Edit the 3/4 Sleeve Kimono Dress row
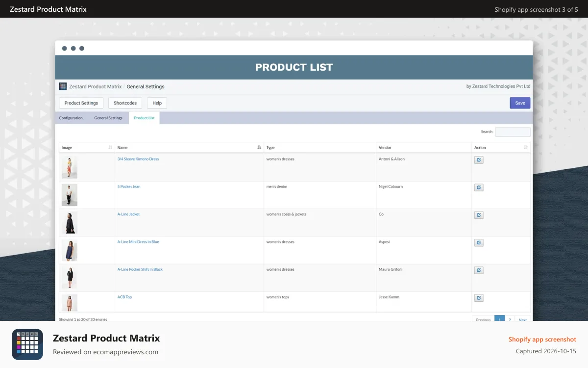 coord(479,160)
